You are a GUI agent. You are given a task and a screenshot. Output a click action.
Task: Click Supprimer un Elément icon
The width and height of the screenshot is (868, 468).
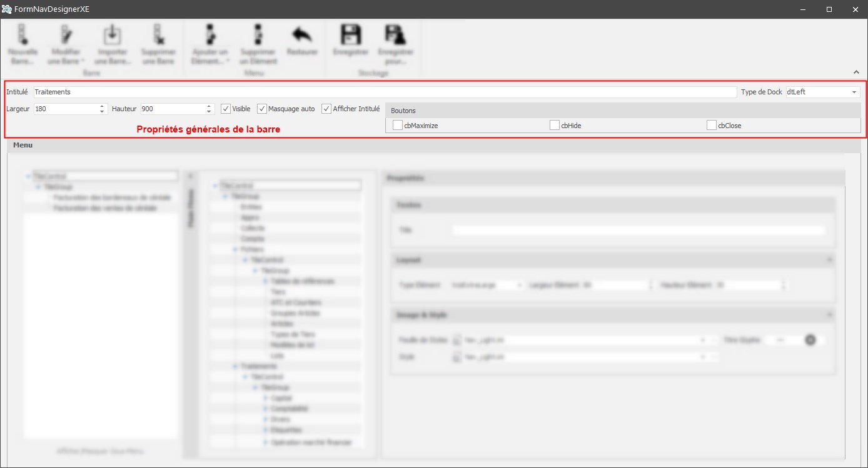coord(258,34)
